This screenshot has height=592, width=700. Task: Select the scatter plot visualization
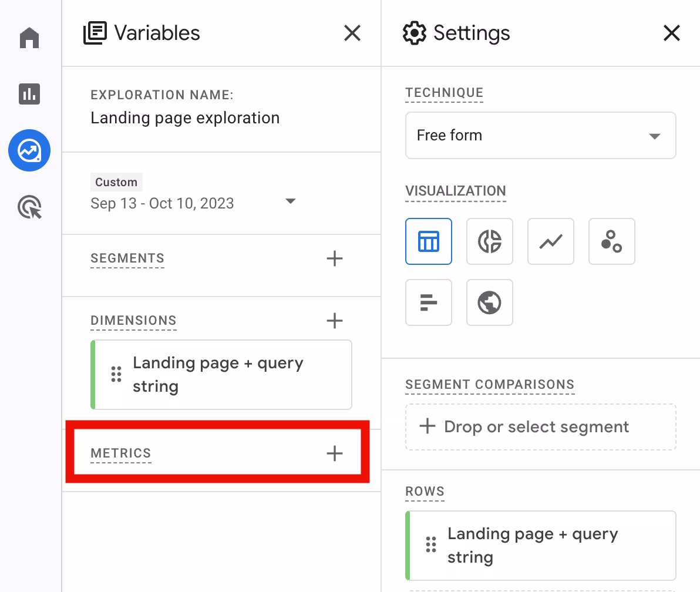point(612,241)
